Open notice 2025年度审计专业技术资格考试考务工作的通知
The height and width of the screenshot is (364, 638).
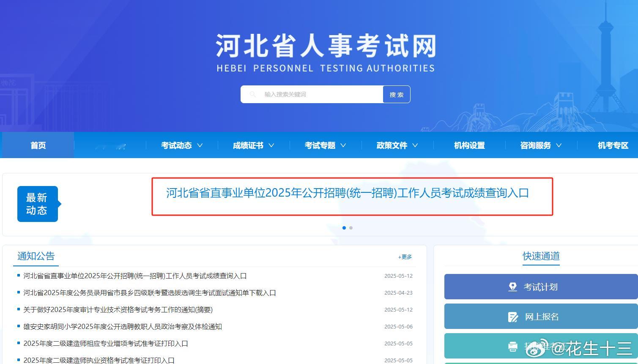pos(118,310)
